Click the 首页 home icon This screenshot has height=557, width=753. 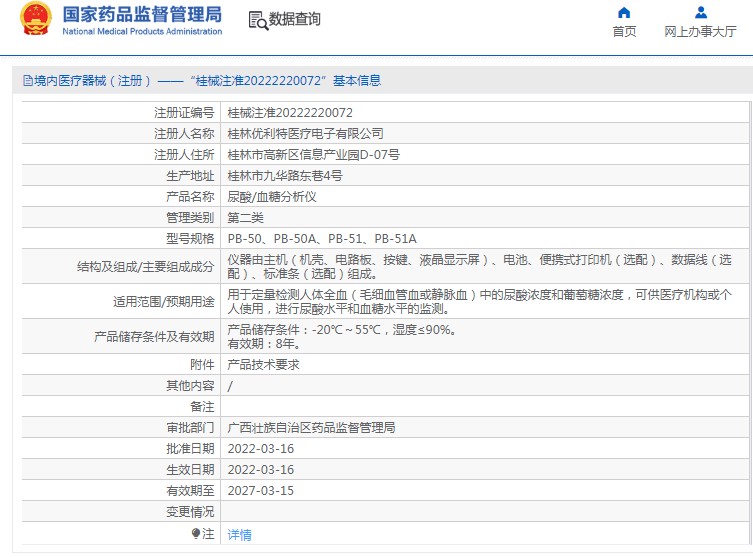pyautogui.click(x=624, y=12)
